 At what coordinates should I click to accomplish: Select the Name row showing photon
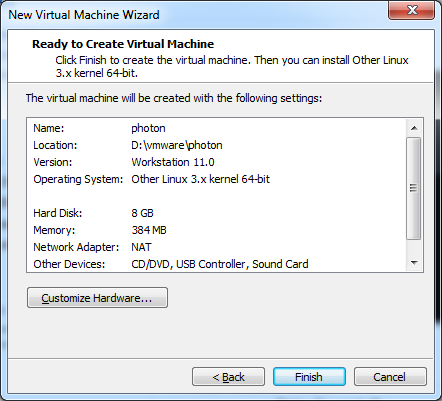[217, 128]
